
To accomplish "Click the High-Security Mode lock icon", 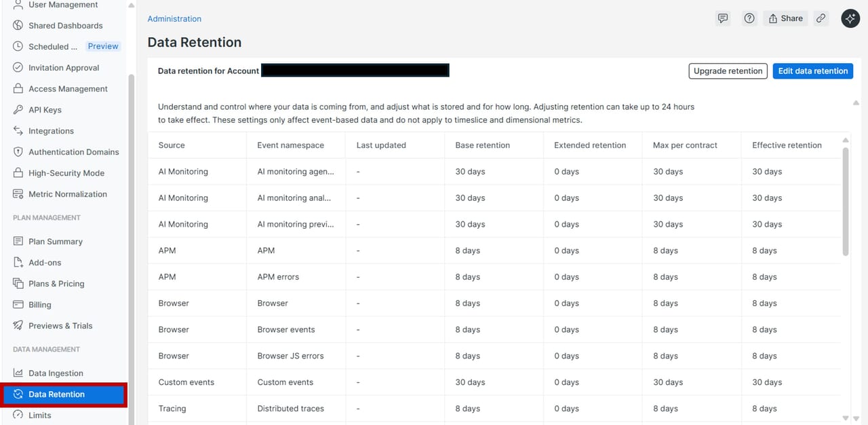I will pyautogui.click(x=18, y=173).
